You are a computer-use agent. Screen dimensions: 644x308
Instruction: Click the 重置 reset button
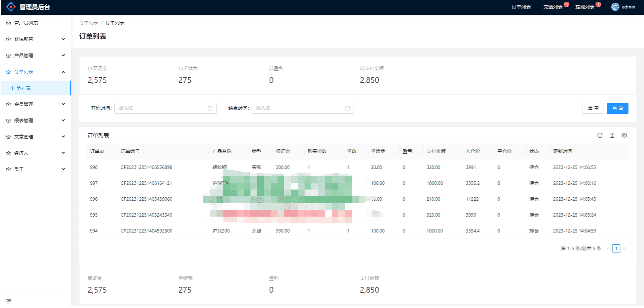(593, 108)
